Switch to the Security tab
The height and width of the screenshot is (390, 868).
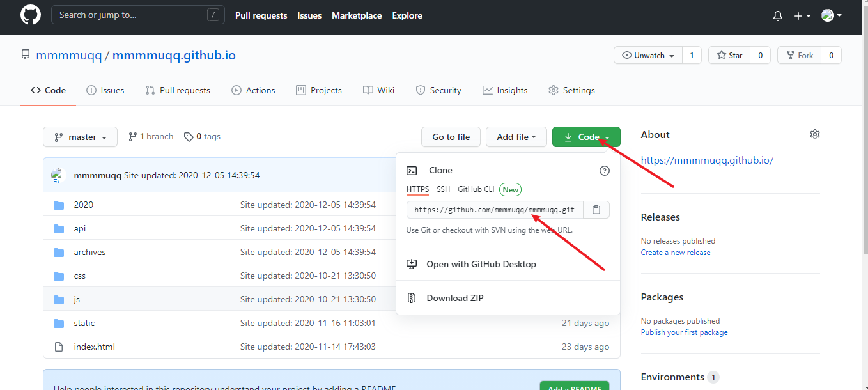click(438, 90)
